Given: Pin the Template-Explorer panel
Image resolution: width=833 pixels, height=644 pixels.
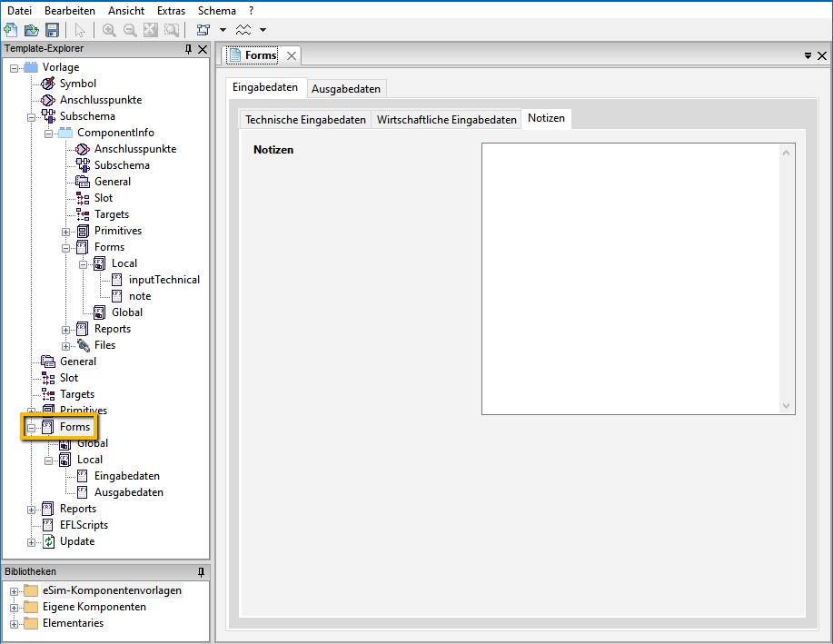Looking at the screenshot, I should 188,49.
